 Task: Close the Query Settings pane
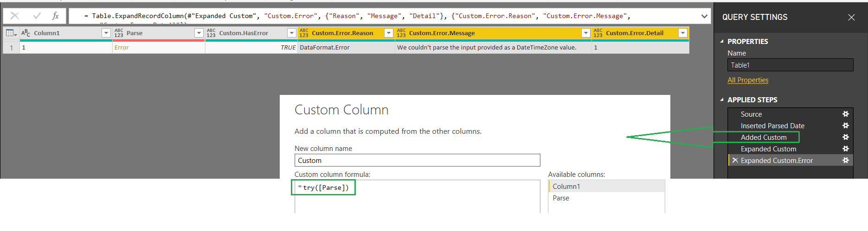[851, 17]
